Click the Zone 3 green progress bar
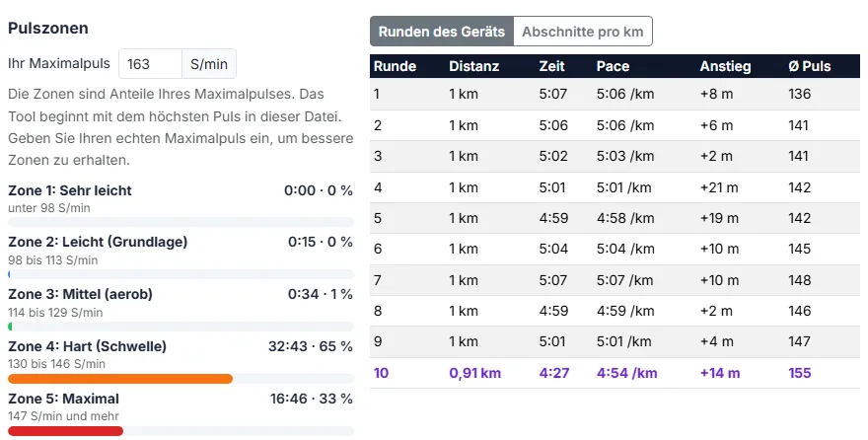Viewport: 868px width, 440px height. pos(10,327)
